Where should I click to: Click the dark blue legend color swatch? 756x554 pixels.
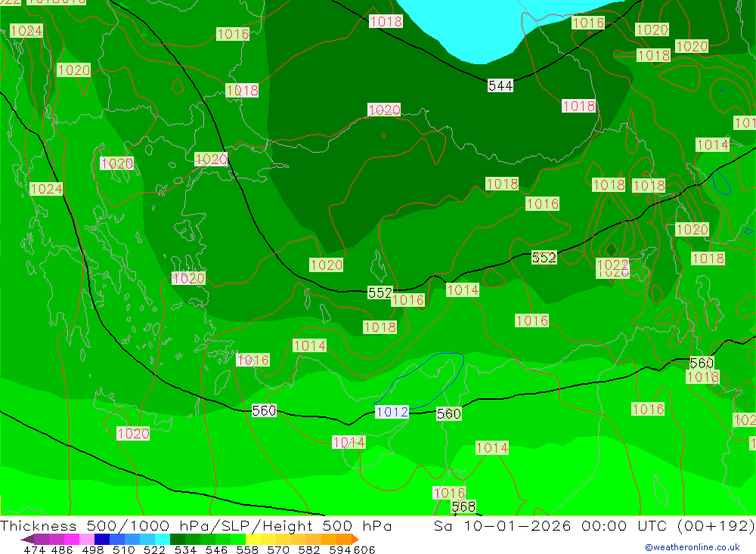pos(102,539)
